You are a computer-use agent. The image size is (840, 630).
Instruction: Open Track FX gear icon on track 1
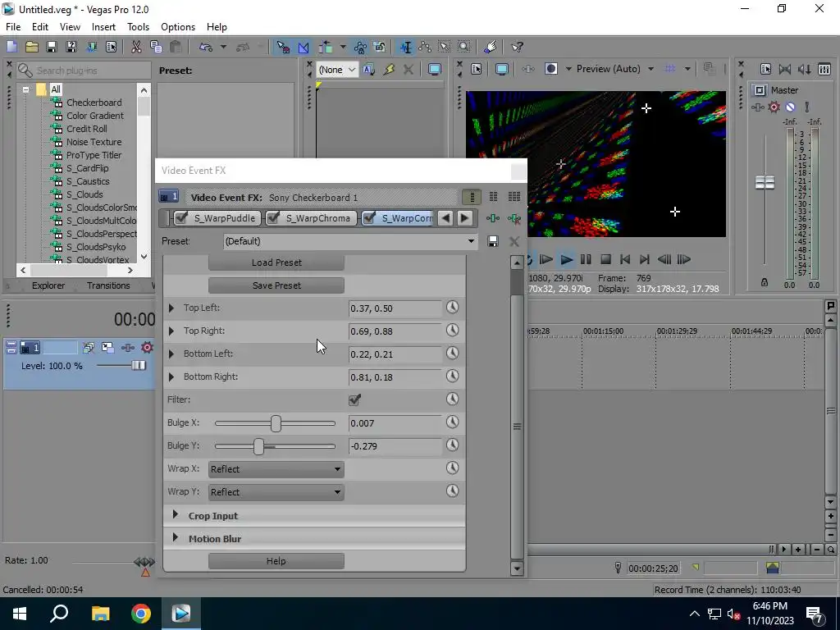(147, 348)
